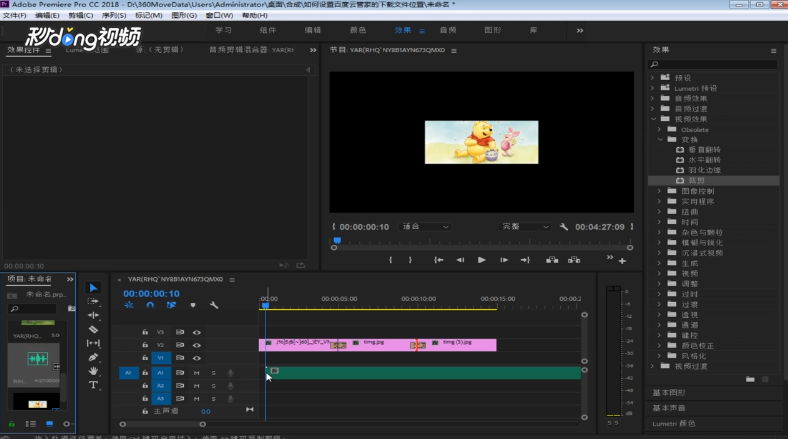Screen dimensions: 788x439
Task: Click the nest sequence insert icon
Action: point(129,305)
